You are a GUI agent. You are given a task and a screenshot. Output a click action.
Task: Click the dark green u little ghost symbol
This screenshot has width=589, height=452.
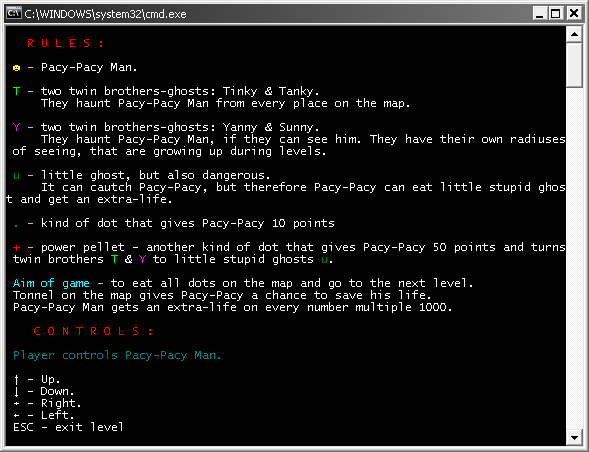tap(17, 175)
